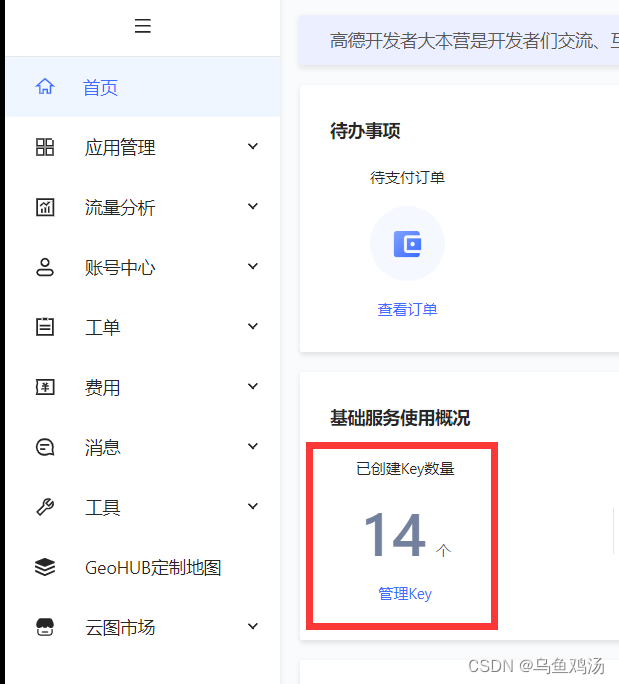The height and width of the screenshot is (684, 619).
Task: Click the chart icon for 流量分析
Action: pos(45,207)
